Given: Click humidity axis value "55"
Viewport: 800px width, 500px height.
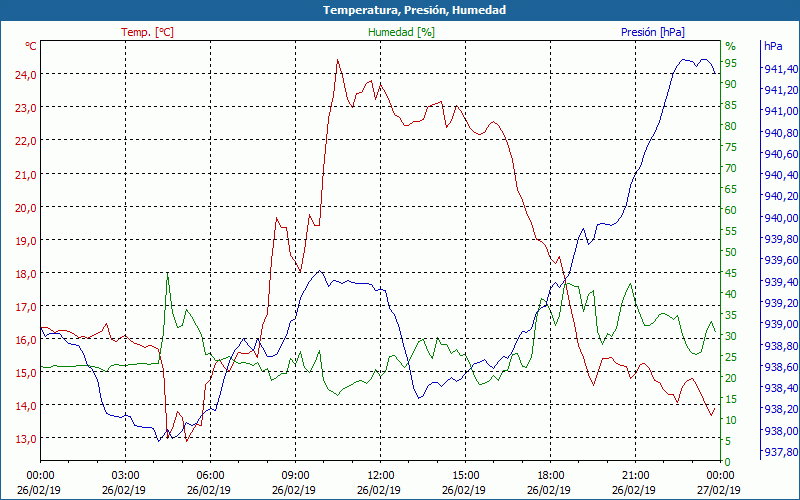Looking at the screenshot, I should click(x=731, y=231).
